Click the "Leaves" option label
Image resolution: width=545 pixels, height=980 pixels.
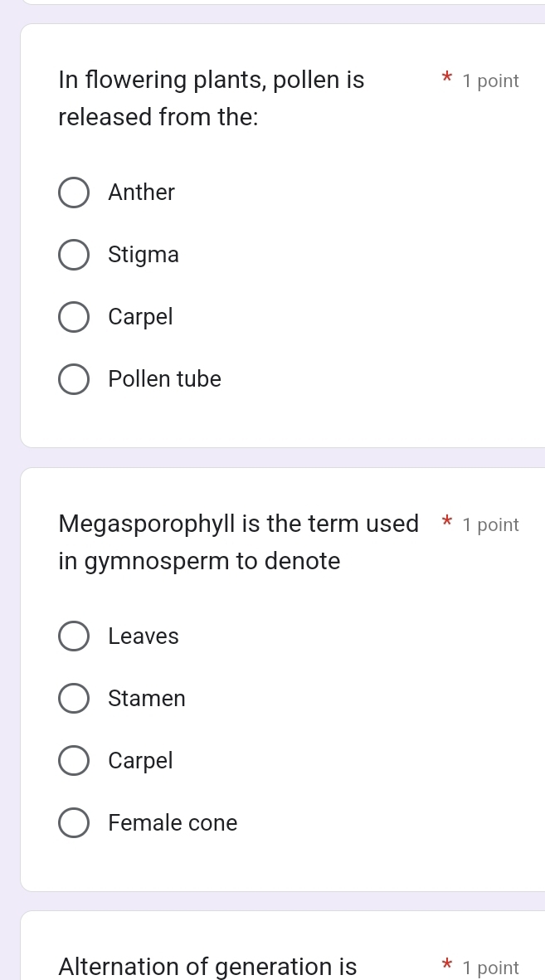144,636
